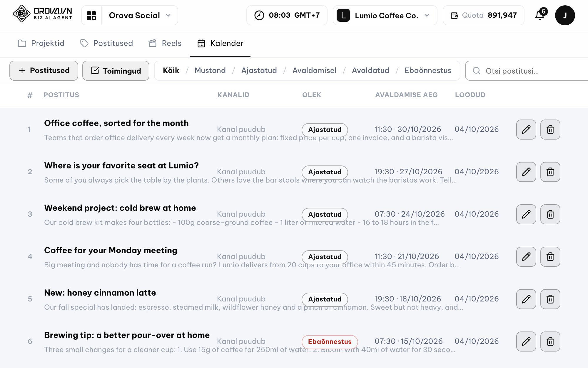
Task: Open the notifications bell icon
Action: (540, 15)
